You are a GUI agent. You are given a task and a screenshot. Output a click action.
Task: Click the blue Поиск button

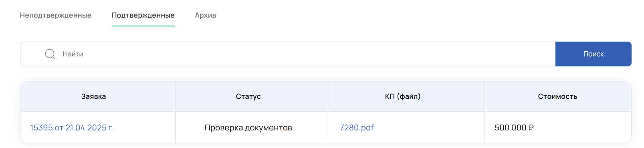coord(594,54)
